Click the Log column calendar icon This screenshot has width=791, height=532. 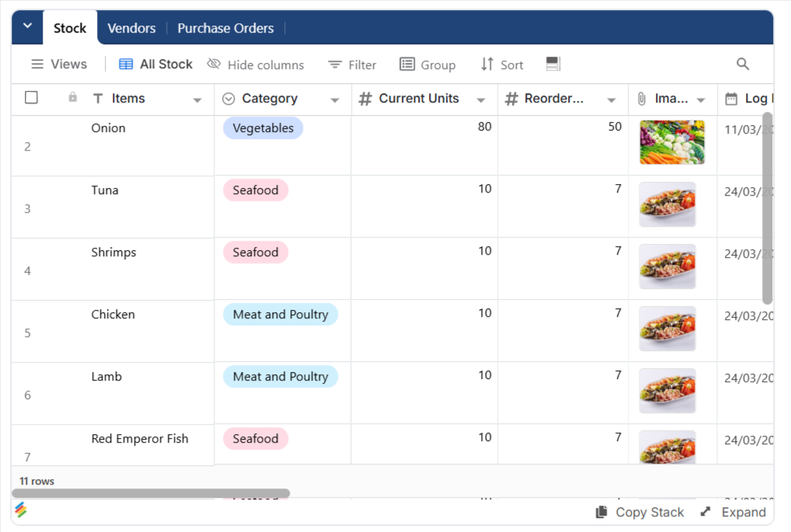[731, 99]
